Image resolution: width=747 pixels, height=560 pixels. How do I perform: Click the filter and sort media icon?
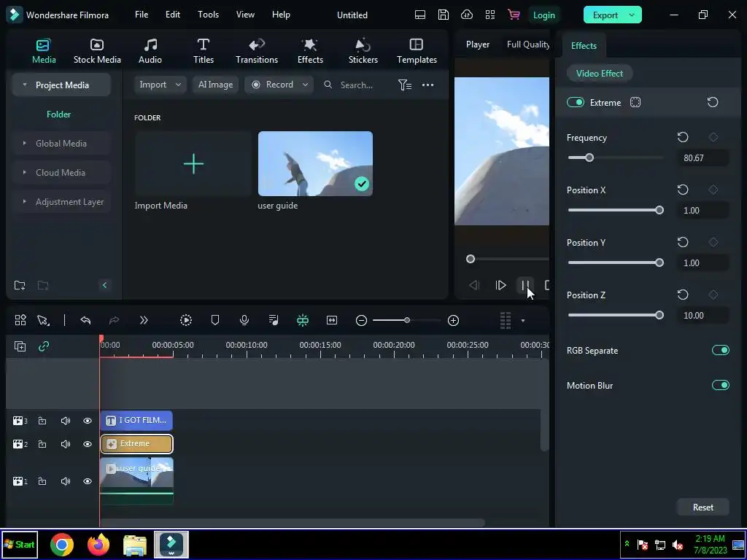tap(404, 85)
